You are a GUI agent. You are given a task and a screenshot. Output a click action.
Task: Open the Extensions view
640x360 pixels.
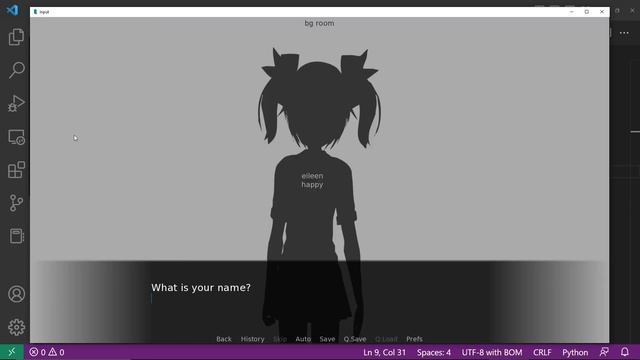point(16,170)
